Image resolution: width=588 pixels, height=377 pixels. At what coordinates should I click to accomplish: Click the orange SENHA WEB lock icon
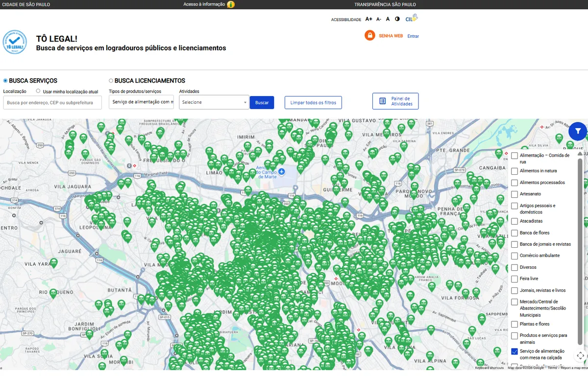point(370,35)
